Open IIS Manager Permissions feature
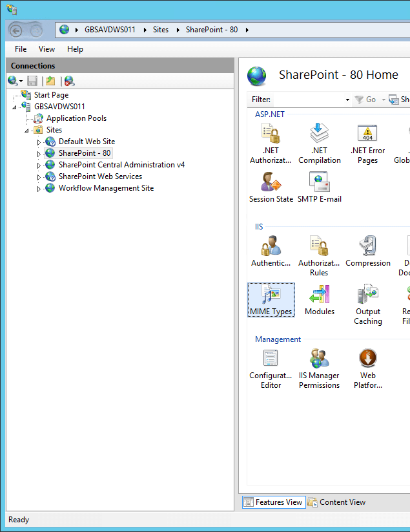Viewport: 410px width, 532px height. coord(319,369)
